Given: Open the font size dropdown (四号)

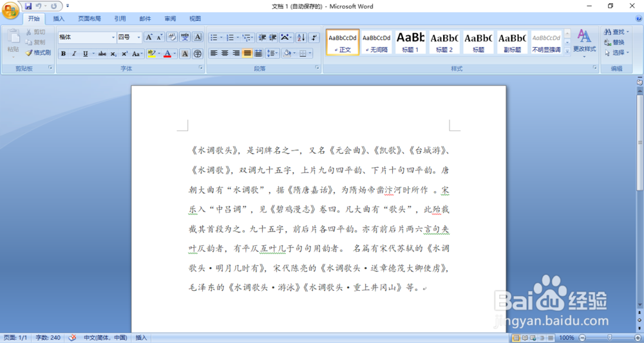Looking at the screenshot, I should (x=138, y=37).
